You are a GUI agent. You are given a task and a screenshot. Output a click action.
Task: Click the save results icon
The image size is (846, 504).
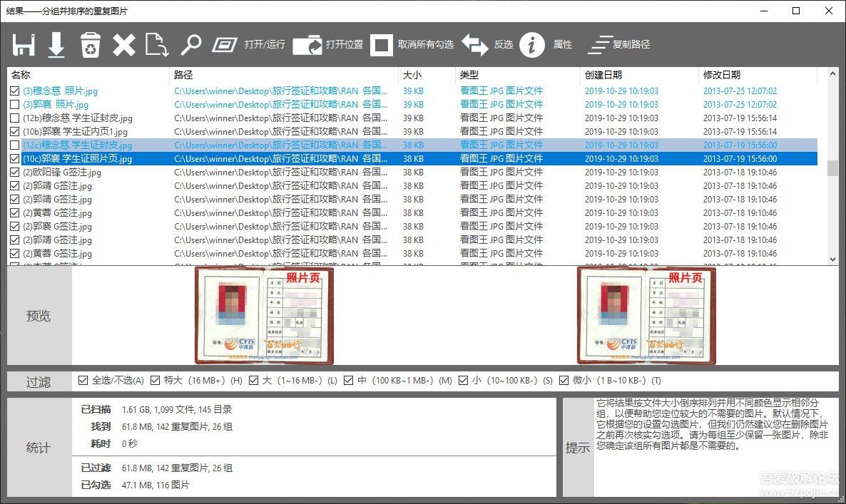(x=24, y=44)
